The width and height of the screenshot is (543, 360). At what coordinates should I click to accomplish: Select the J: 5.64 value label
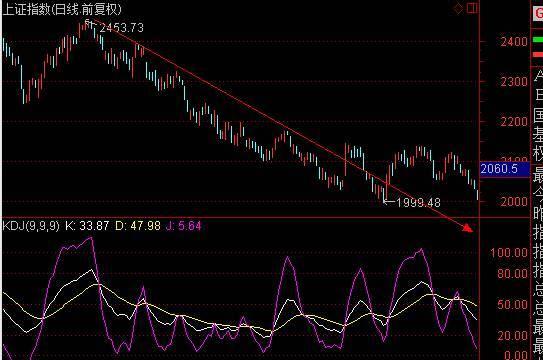[x=183, y=226]
